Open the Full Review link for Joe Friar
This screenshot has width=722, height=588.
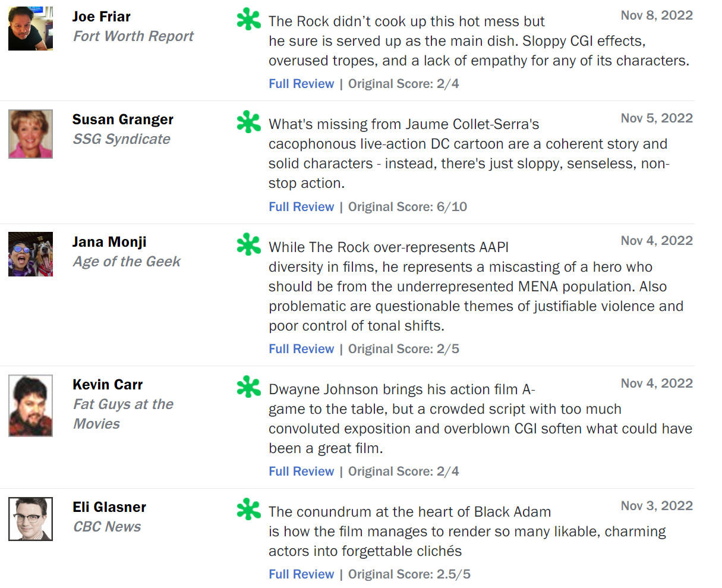pyautogui.click(x=301, y=84)
